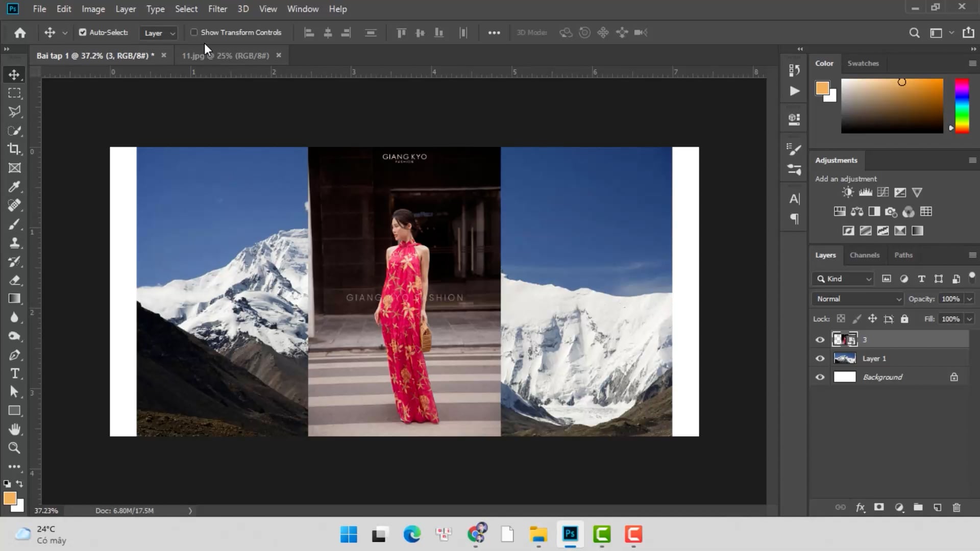Delete layer with trash icon
The width and height of the screenshot is (980, 551).
click(957, 507)
